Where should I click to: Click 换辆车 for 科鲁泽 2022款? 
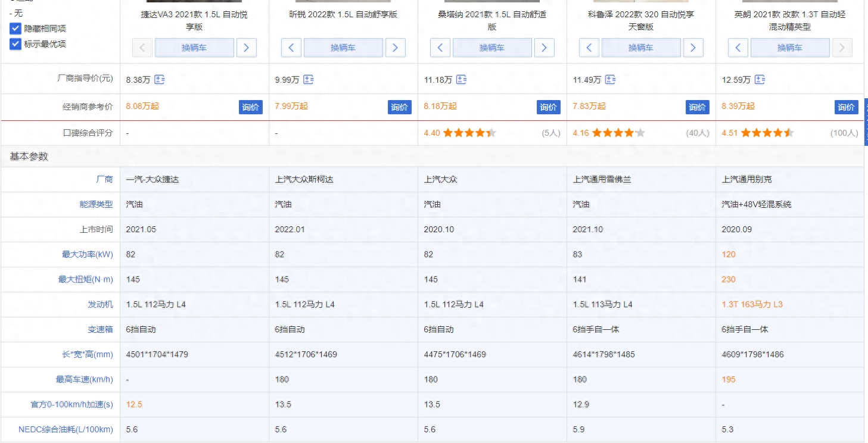pyautogui.click(x=641, y=48)
